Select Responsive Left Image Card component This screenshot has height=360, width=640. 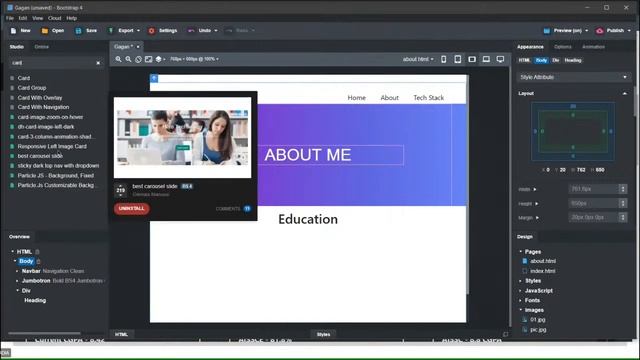click(x=52, y=146)
